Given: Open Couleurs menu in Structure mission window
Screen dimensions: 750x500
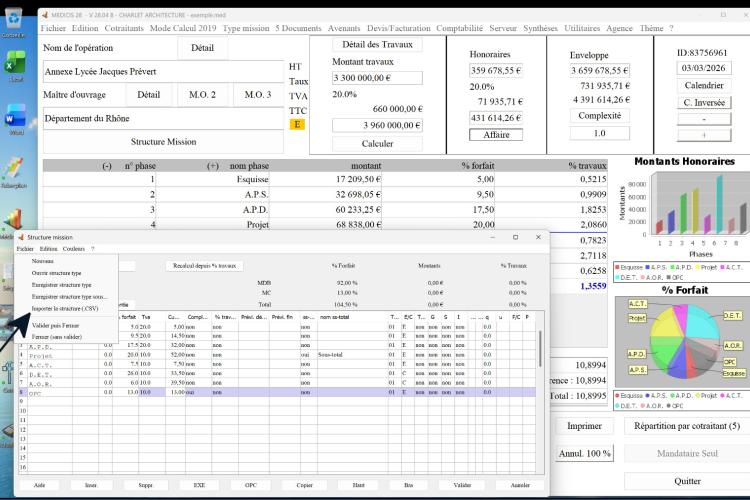Looking at the screenshot, I should coord(74,249).
